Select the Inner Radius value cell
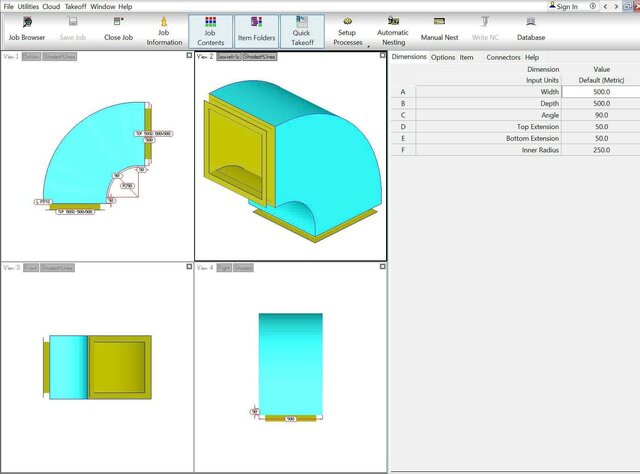Viewport: 640px width, 474px height. (600, 150)
